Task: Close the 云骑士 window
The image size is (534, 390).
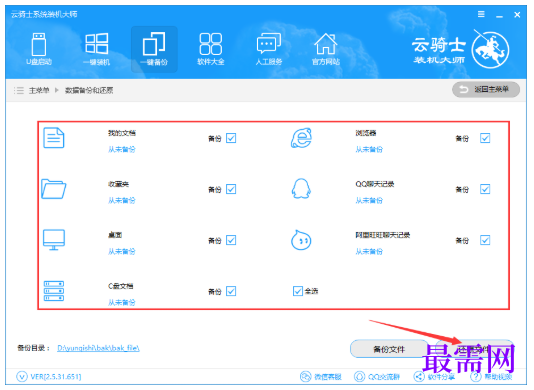Action: point(517,15)
